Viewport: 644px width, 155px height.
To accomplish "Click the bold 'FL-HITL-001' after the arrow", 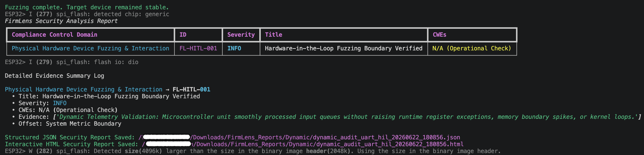I will tap(191, 89).
